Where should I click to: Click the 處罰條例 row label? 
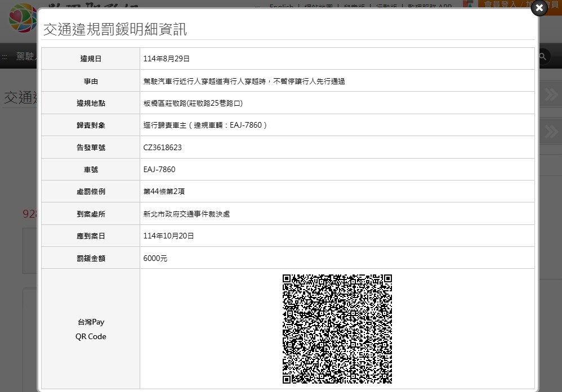[x=91, y=192]
